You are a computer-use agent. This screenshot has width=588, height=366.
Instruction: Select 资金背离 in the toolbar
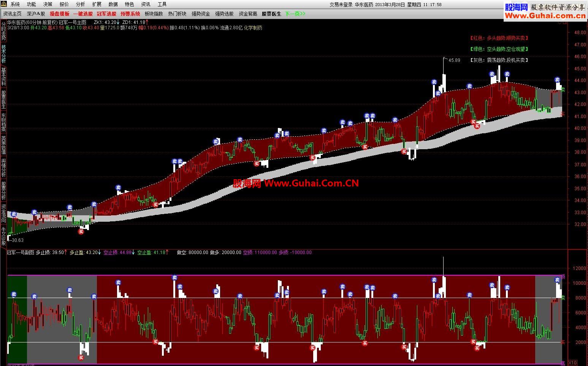click(248, 14)
